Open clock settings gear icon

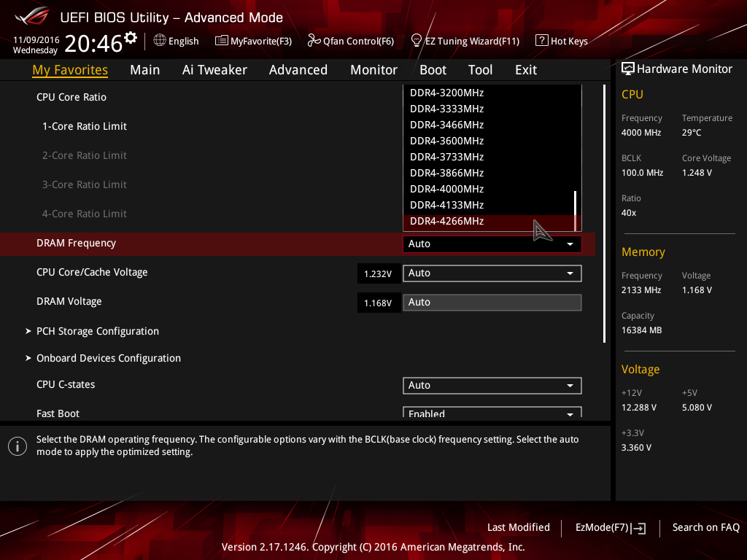[x=131, y=37]
